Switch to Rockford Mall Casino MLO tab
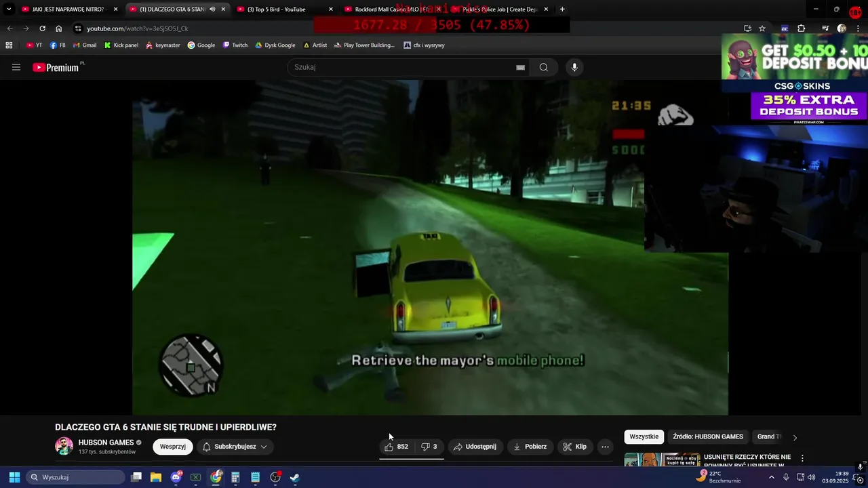868x488 pixels. pyautogui.click(x=393, y=9)
